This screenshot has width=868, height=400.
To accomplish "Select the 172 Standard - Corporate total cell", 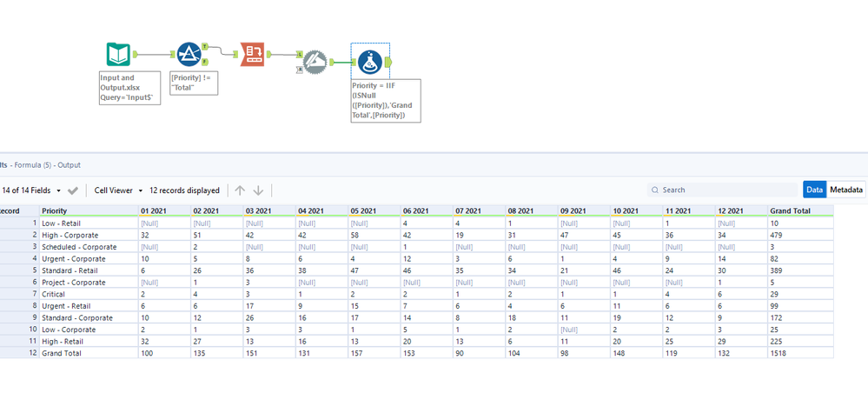I will coord(800,318).
